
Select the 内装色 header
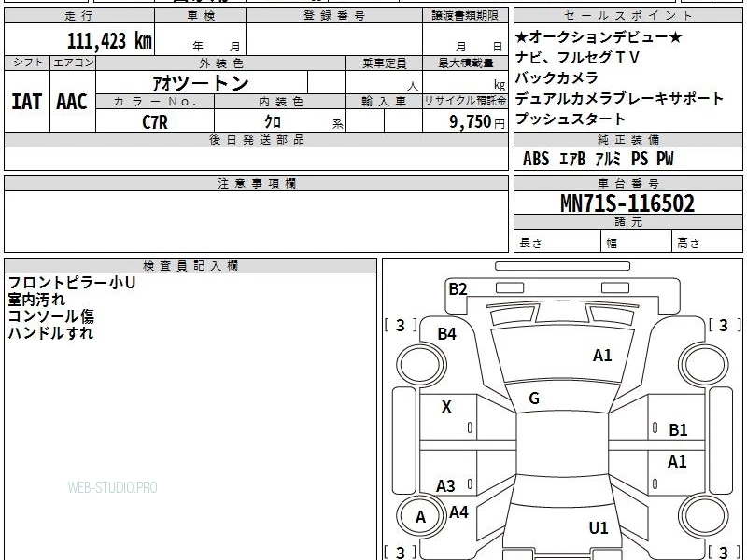[x=281, y=102]
